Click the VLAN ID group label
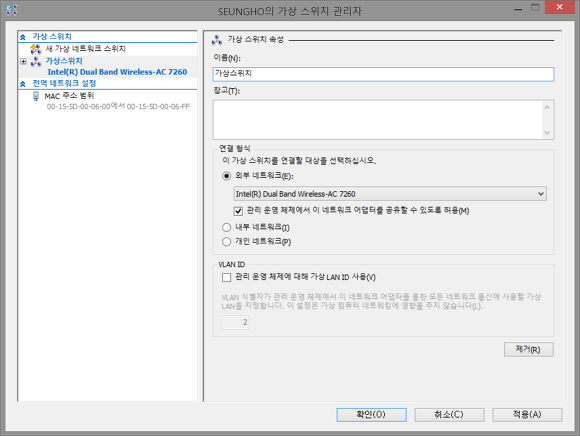The width and height of the screenshot is (580, 436). point(232,265)
